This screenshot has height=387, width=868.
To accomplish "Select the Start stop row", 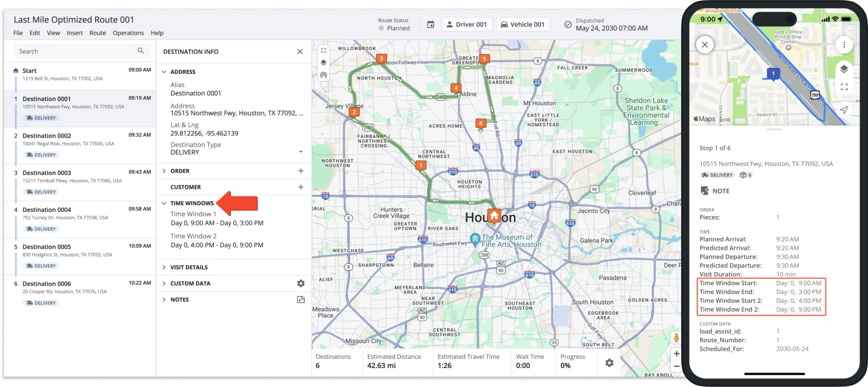I will [x=80, y=76].
